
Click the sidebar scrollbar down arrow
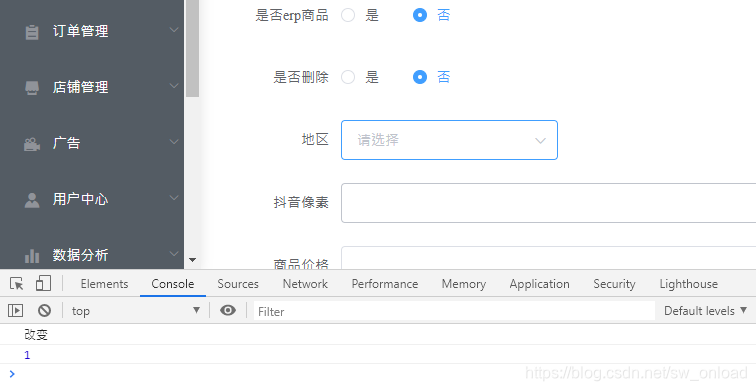click(x=192, y=260)
